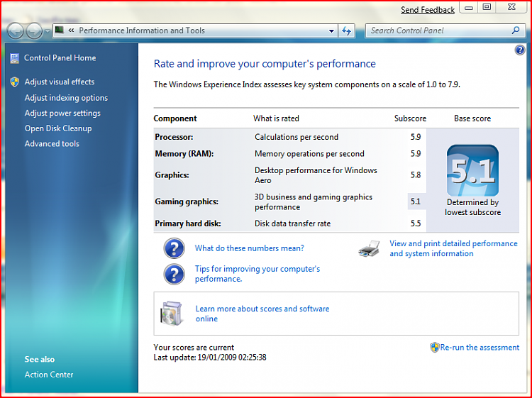Image resolution: width=532 pixels, height=398 pixels.
Task: Click the Component column header
Action: [175, 118]
